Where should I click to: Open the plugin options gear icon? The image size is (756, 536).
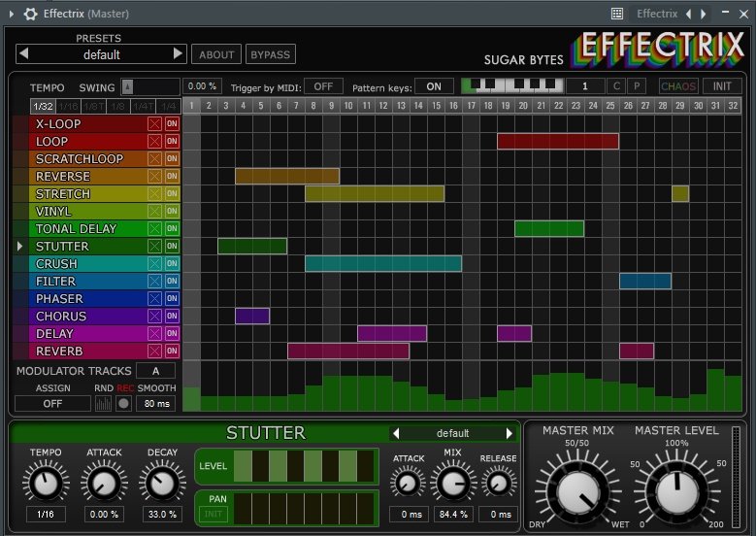(30, 14)
